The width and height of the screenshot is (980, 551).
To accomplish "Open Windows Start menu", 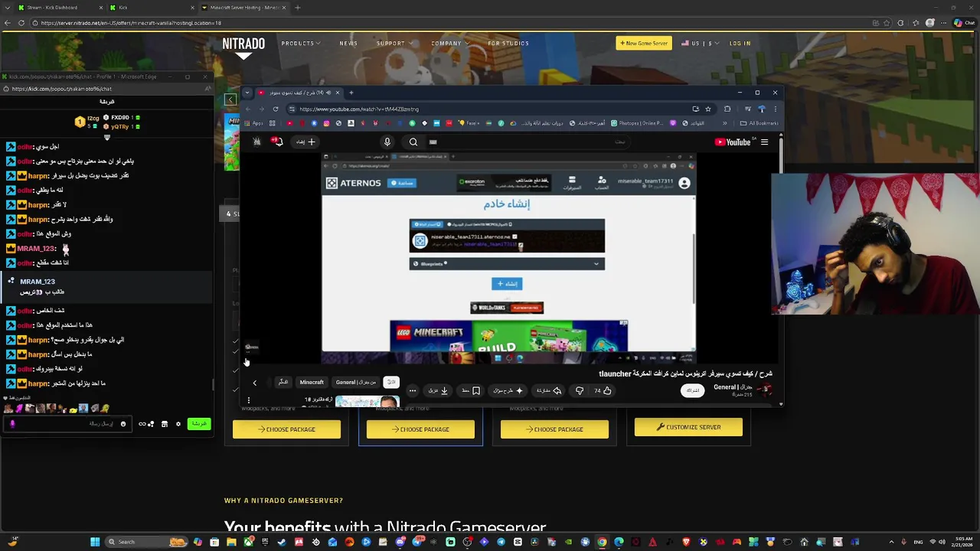I will pyautogui.click(x=95, y=542).
